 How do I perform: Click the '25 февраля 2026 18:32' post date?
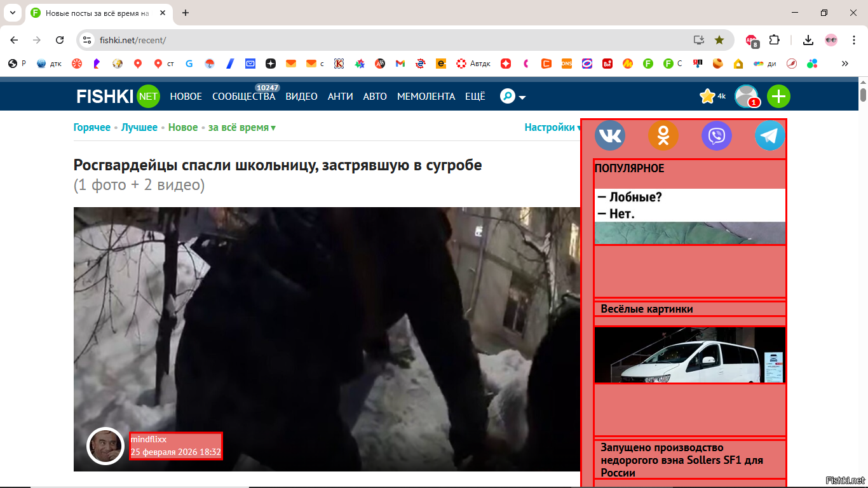(176, 452)
